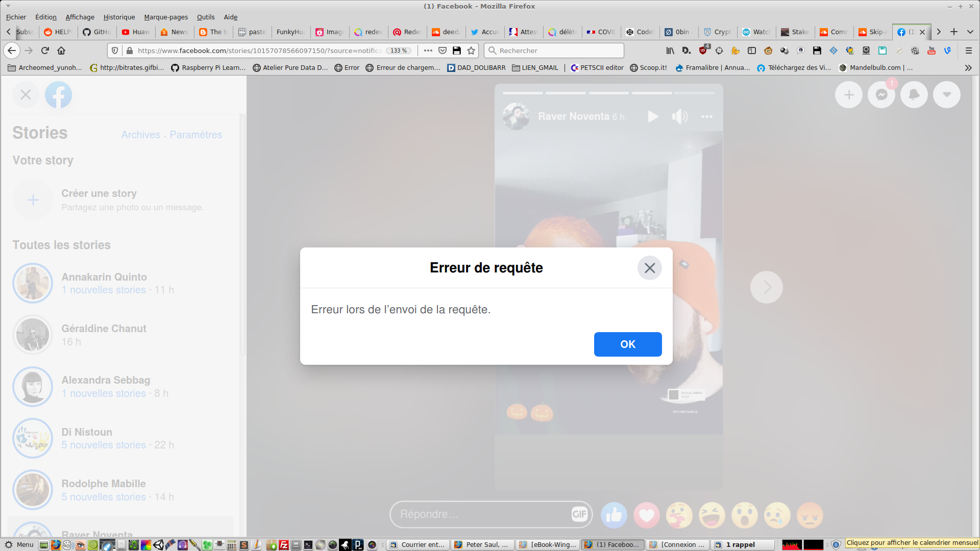This screenshot has height=551, width=980.
Task: Open GIF picker in reply box
Action: [x=579, y=514]
